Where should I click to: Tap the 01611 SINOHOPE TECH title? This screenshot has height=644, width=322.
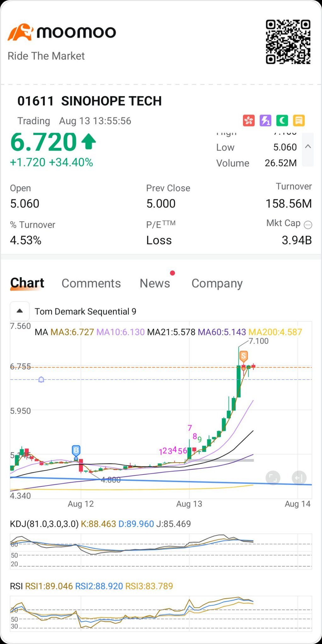click(x=89, y=101)
